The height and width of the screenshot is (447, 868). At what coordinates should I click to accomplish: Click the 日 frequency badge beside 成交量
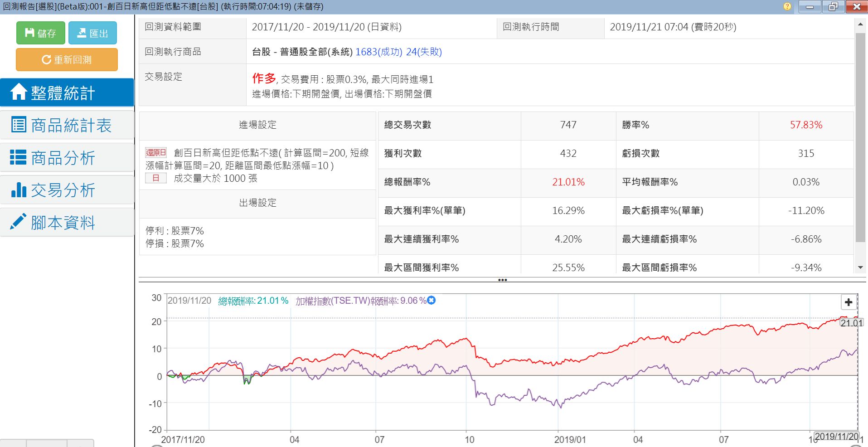point(156,178)
